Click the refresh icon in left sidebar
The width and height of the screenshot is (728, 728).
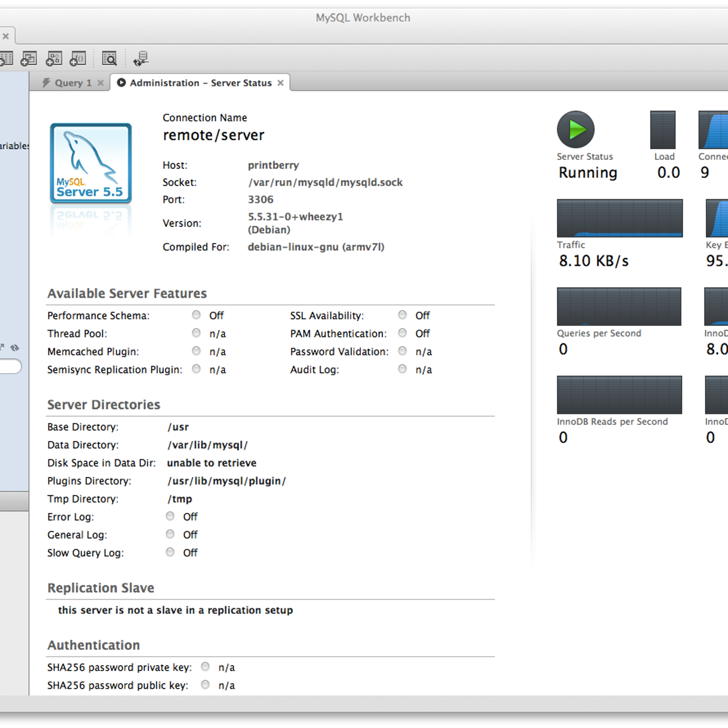(x=15, y=348)
